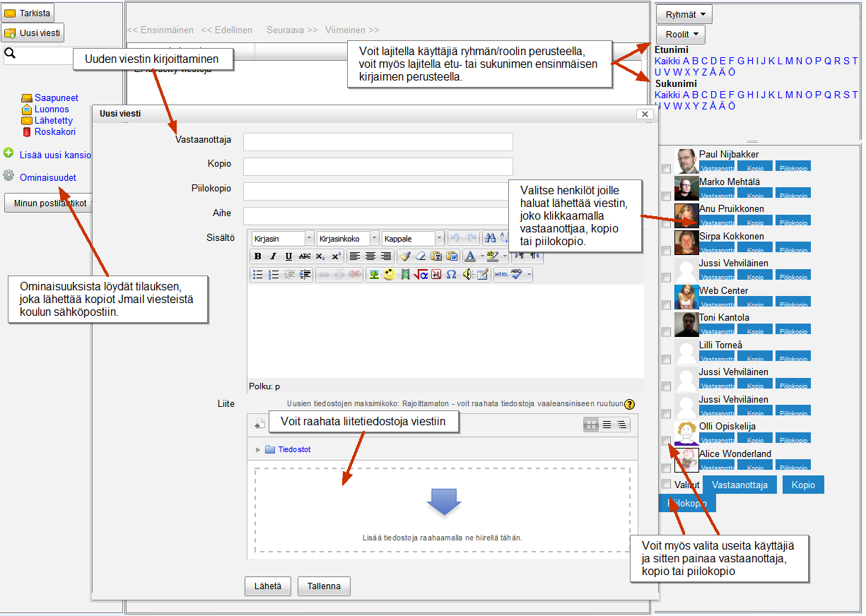Open help for maximum file size
The image size is (866, 616).
[x=629, y=404]
